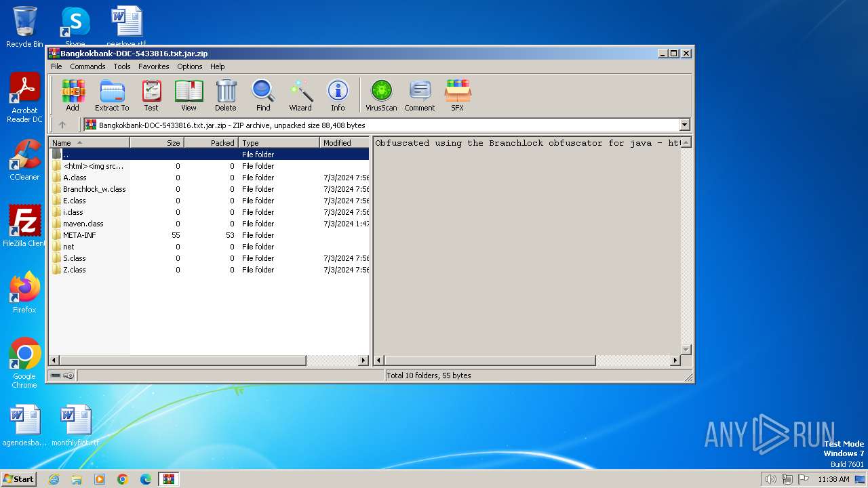Sort by the Name column header
The image size is (868, 488).
coord(89,142)
